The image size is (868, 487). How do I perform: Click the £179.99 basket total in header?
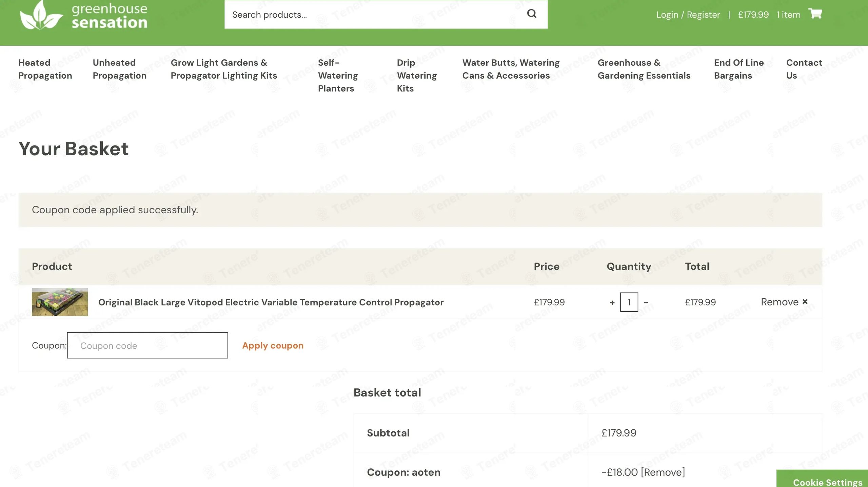(x=753, y=15)
